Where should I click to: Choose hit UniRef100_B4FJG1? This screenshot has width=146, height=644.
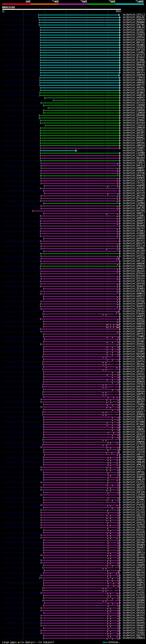pos(133,42)
